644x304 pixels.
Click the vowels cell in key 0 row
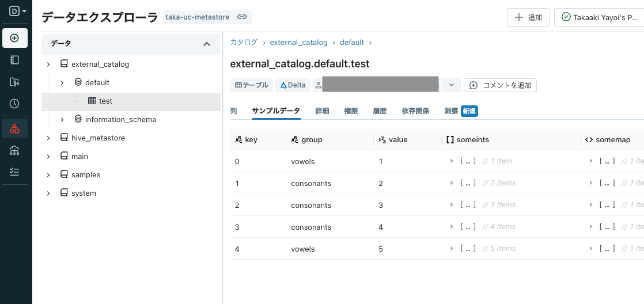pyautogui.click(x=302, y=162)
